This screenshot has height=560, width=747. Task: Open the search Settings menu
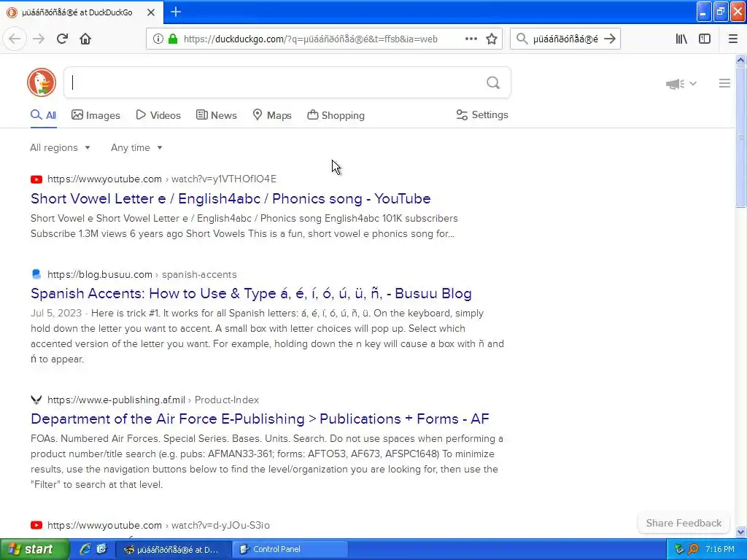coord(482,114)
